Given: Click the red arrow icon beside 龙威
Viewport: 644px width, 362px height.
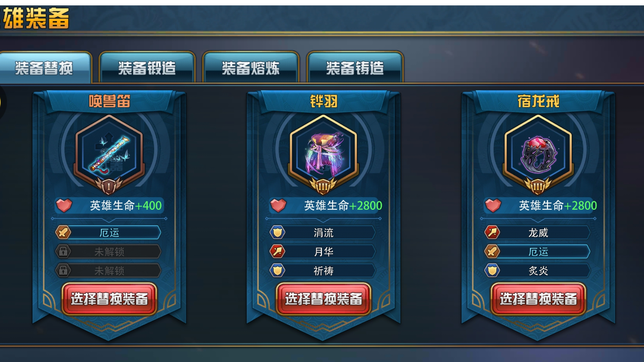Looking at the screenshot, I should 493,233.
